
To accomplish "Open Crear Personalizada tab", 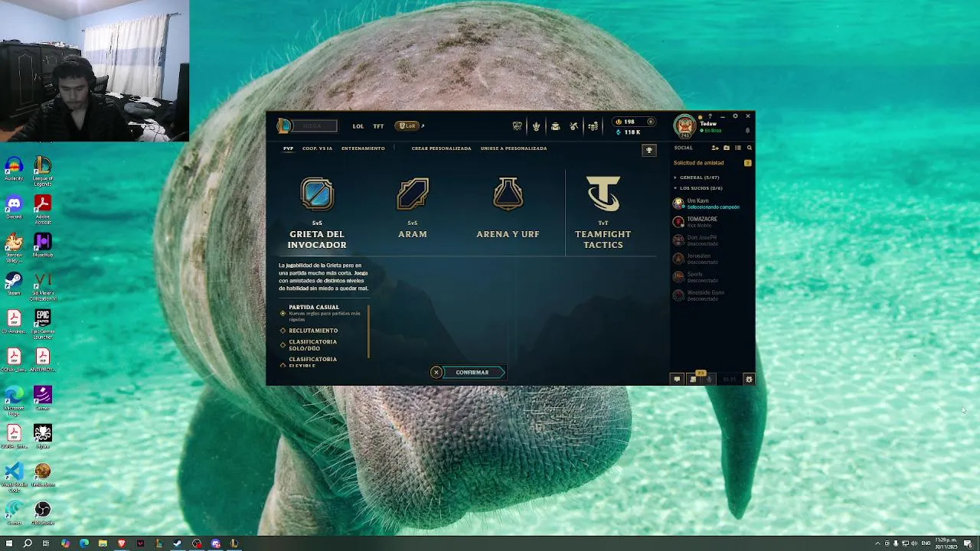I will pos(441,148).
